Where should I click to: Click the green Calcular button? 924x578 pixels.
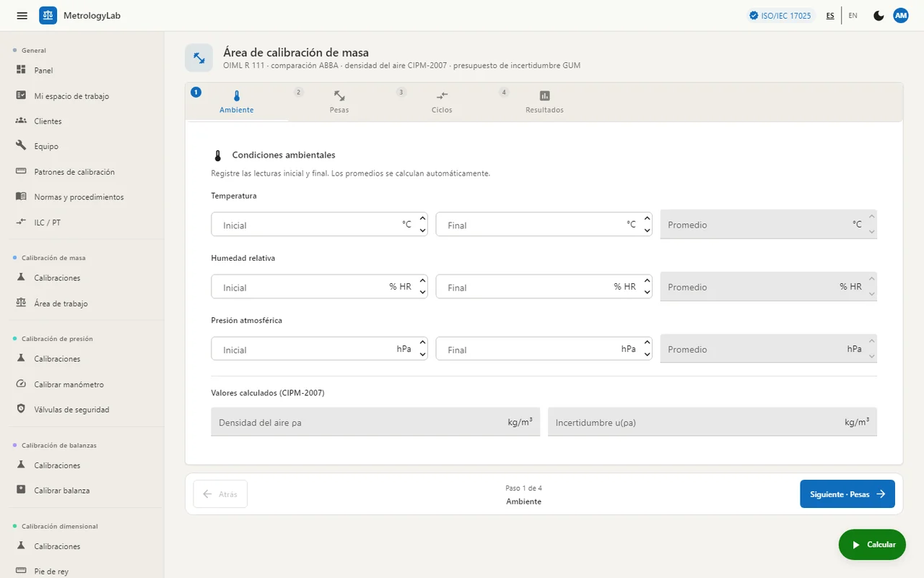(872, 545)
